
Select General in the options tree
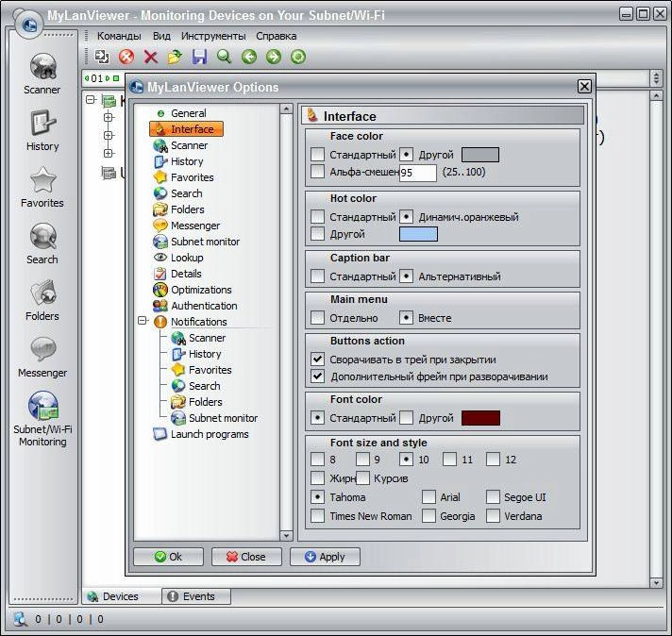click(181, 113)
